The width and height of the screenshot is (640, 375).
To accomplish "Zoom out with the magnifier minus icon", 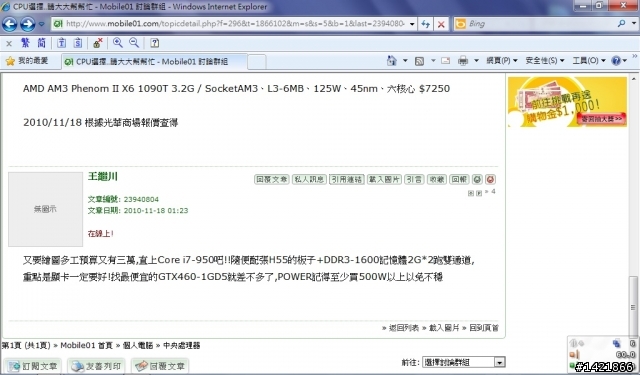I will tap(134, 42).
